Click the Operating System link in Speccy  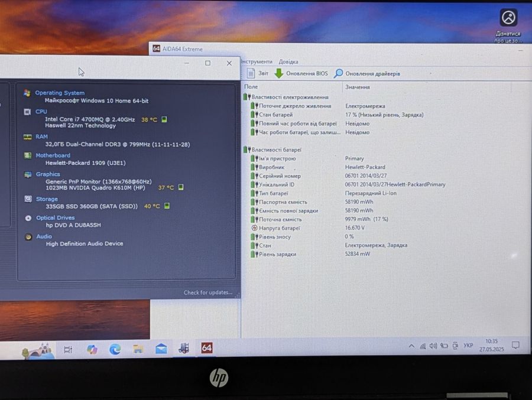[x=60, y=93]
